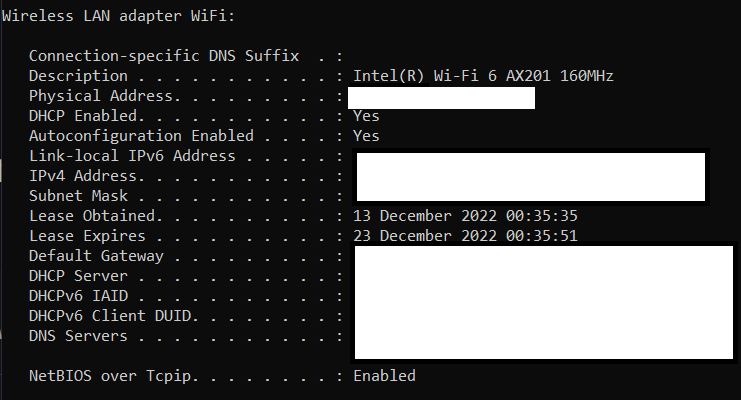Click the redacted Physical Address value box
Screen dimensions: 741x400
(441, 97)
